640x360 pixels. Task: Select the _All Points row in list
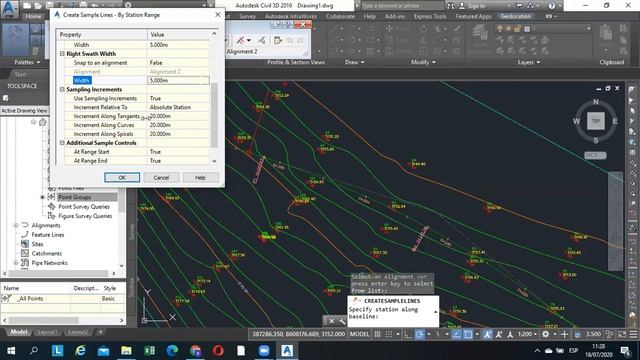(x=63, y=298)
